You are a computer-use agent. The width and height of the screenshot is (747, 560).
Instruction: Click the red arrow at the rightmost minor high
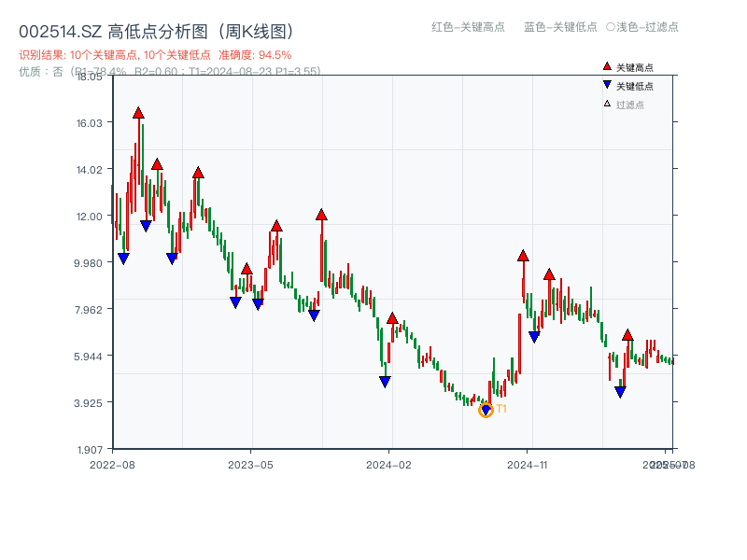[627, 337]
